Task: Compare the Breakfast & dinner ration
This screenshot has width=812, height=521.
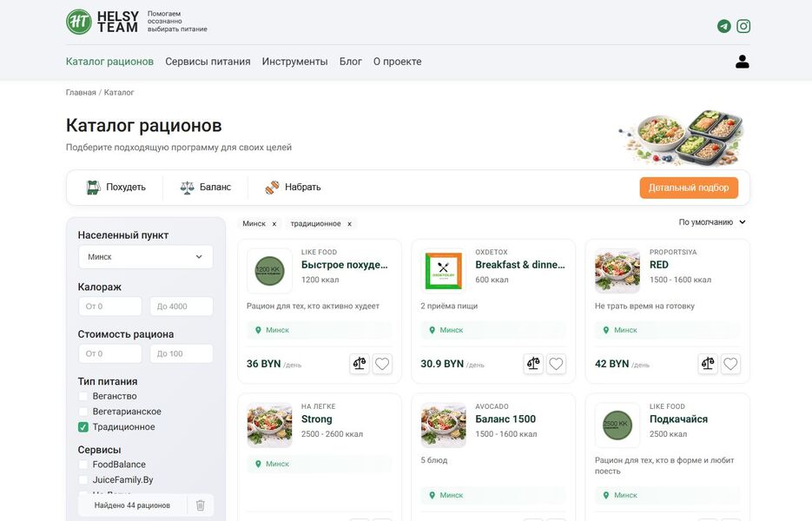Action: pos(533,364)
